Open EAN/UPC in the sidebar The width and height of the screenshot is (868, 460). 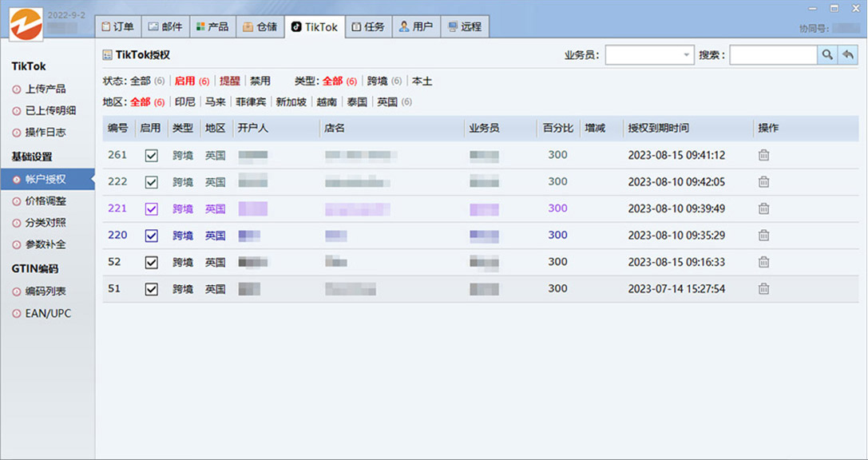click(x=48, y=313)
